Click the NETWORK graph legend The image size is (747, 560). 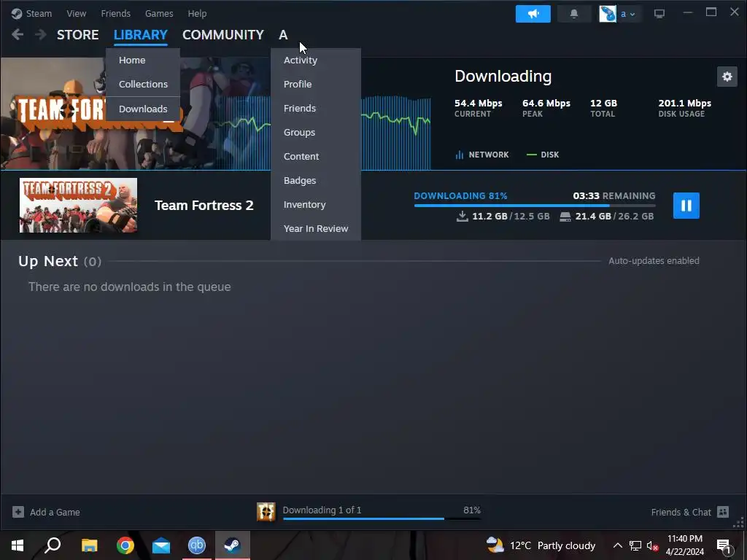482,155
